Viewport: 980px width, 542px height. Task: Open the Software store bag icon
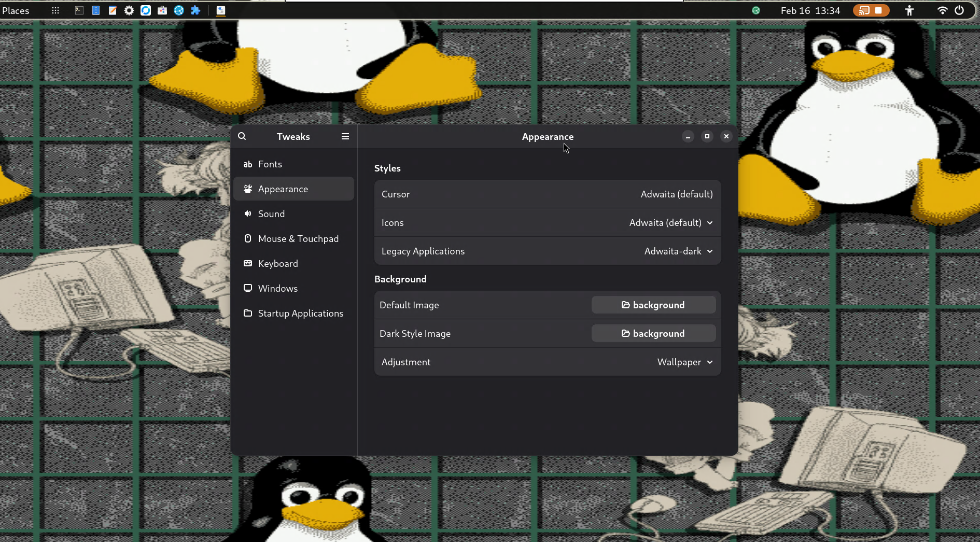point(162,10)
